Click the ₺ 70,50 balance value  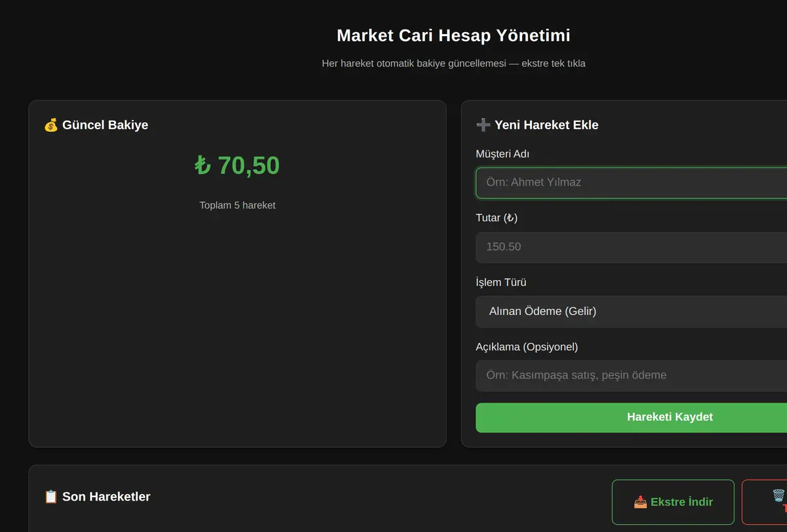(x=237, y=165)
